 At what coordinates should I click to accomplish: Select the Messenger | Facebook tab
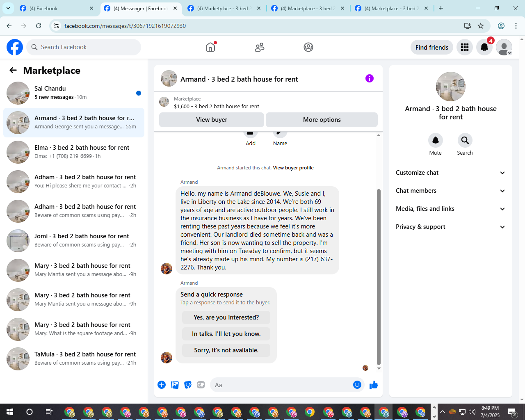point(141,8)
